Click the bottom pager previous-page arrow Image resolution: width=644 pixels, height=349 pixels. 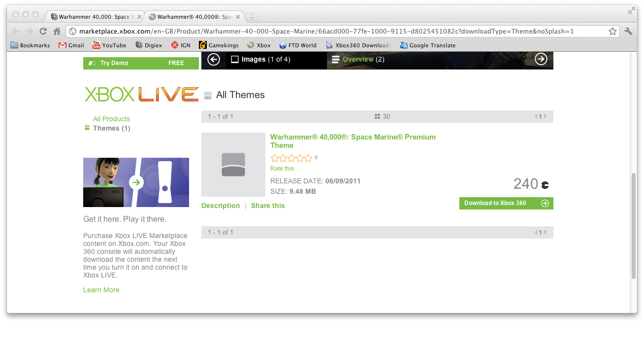(536, 233)
